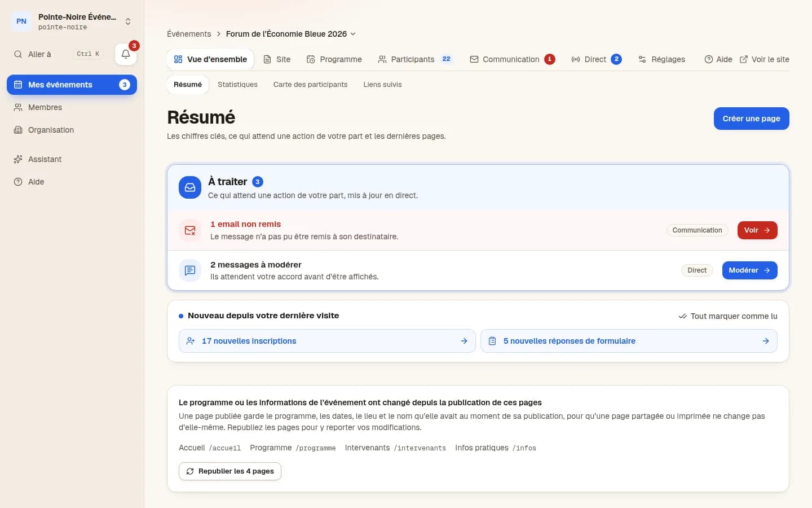The width and height of the screenshot is (812, 508).
Task: Open the notifications bell icon
Action: pyautogui.click(x=126, y=54)
